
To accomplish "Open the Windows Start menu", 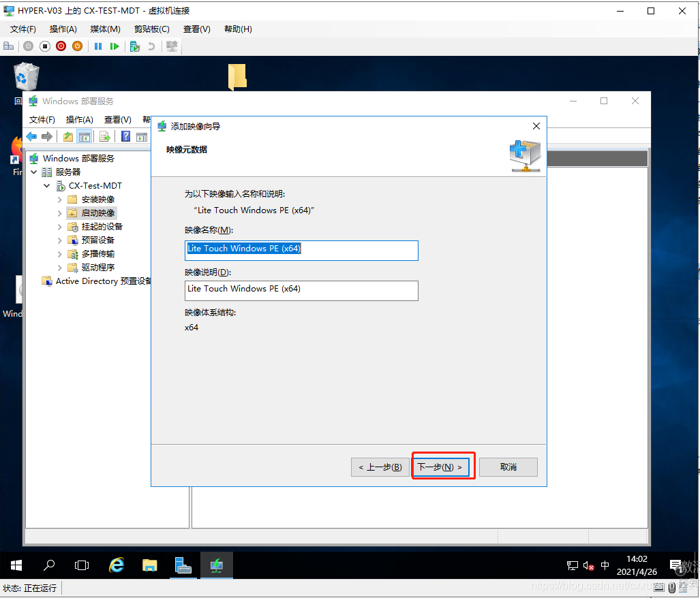I will 16,565.
